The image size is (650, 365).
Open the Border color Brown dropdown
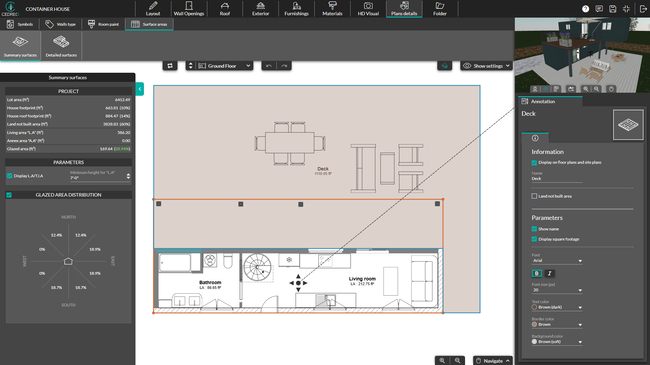[557, 324]
